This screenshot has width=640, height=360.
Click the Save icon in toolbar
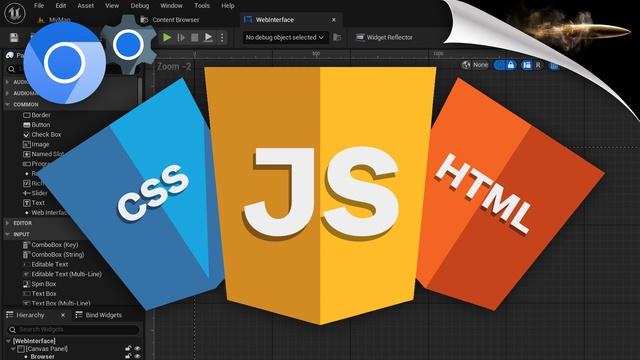(x=14, y=38)
